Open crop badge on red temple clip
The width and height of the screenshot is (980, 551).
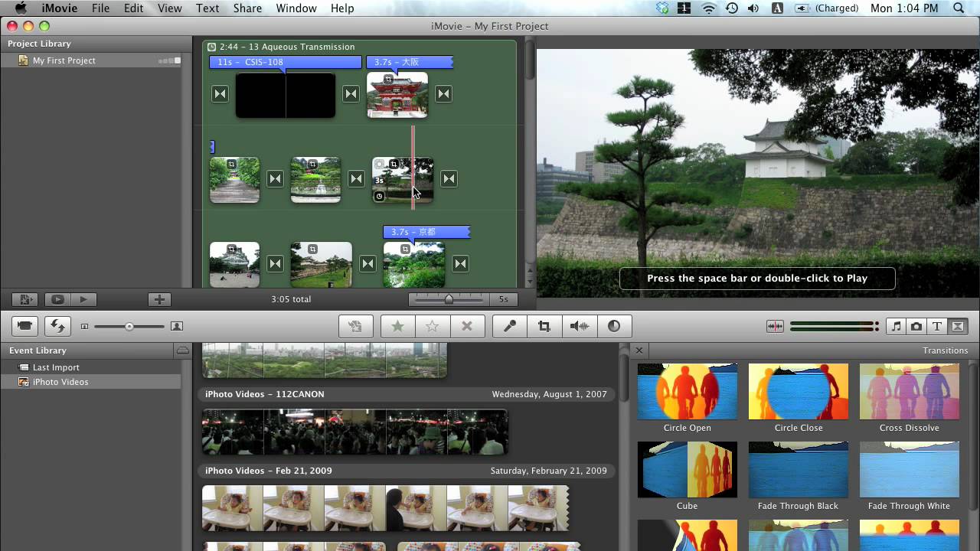pyautogui.click(x=388, y=80)
